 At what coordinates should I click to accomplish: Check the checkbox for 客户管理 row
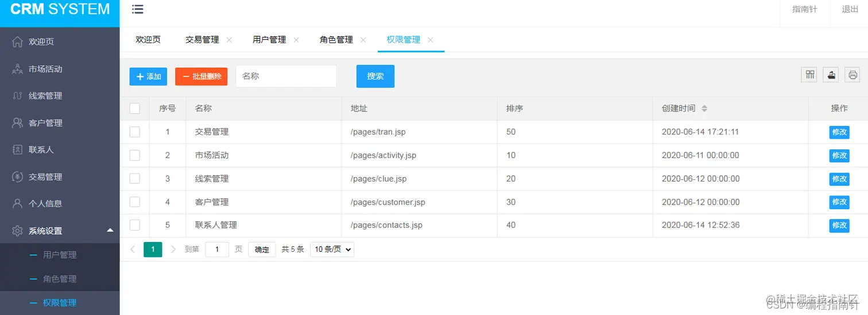135,202
